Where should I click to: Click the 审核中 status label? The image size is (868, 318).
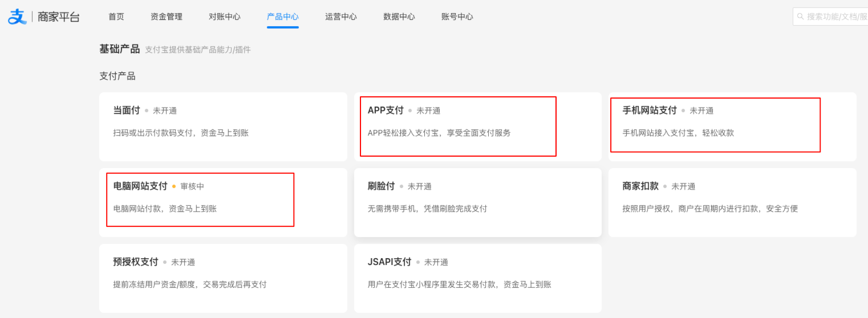coord(192,186)
